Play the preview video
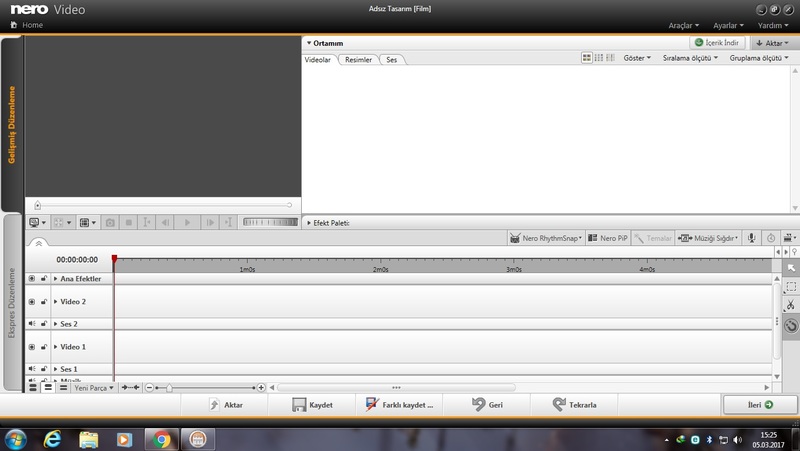This screenshot has width=800, height=451. (x=187, y=222)
